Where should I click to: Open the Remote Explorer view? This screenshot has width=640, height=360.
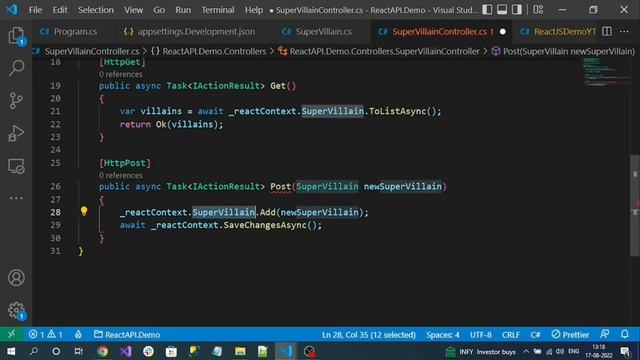16,166
